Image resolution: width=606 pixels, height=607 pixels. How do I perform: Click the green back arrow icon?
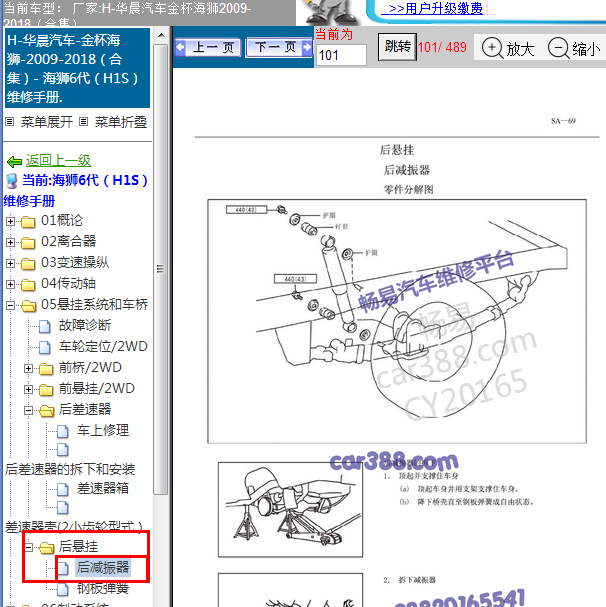click(14, 161)
